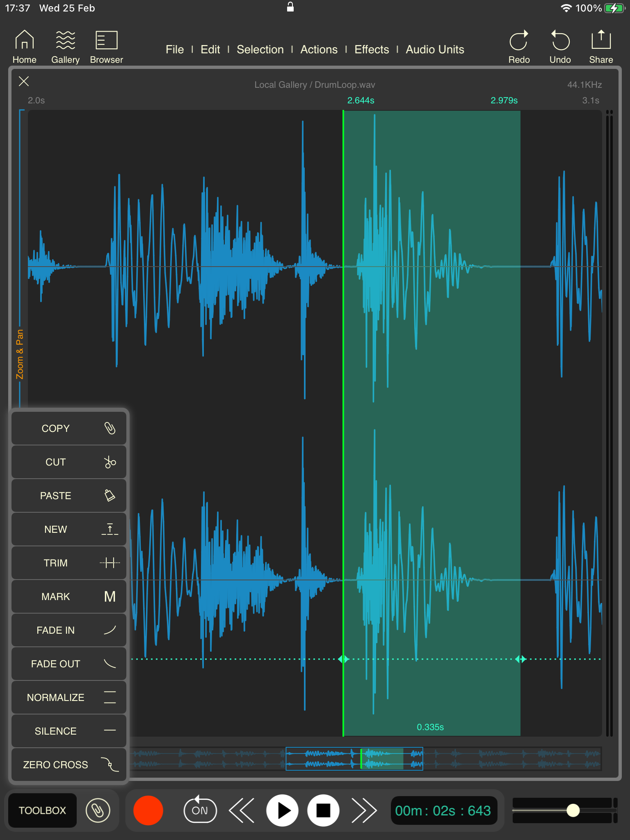Tap the Zoom & Pan side bar
This screenshot has height=840, width=630.
(20, 354)
